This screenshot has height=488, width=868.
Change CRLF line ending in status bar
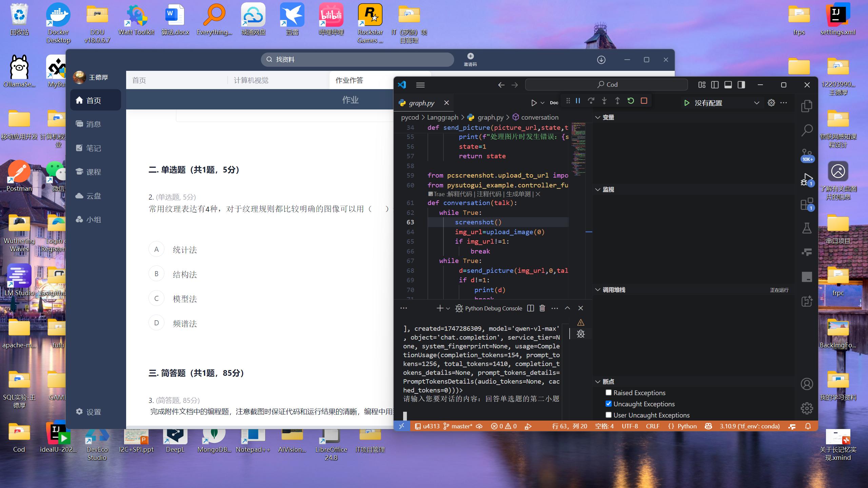[653, 426]
